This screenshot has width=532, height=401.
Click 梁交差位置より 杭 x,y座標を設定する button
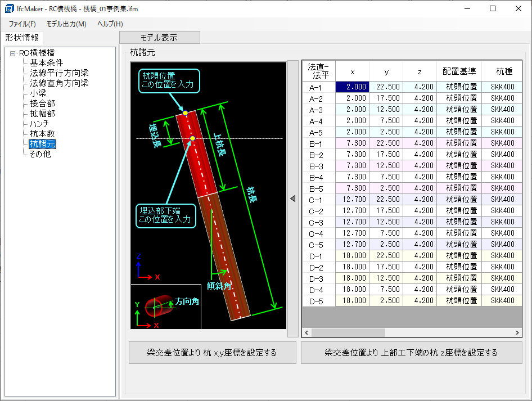pos(213,353)
